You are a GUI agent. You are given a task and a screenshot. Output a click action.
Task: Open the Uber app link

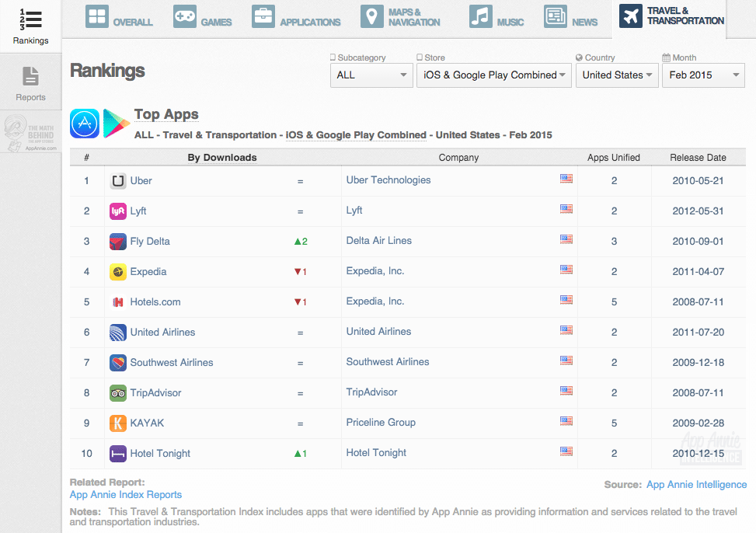tap(141, 181)
